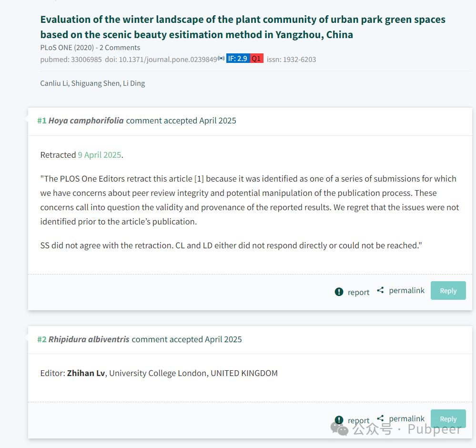Open the #2 comment number anchor
This screenshot has height=448, width=476.
tap(42, 339)
